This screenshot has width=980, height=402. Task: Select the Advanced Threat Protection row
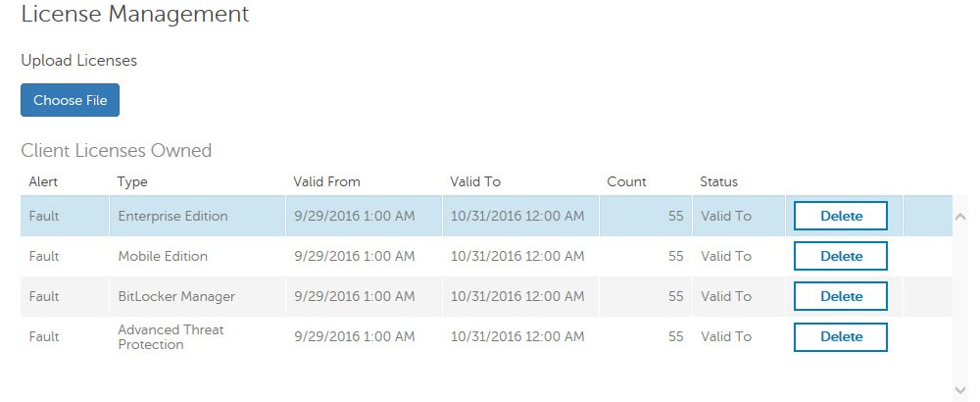click(171, 336)
